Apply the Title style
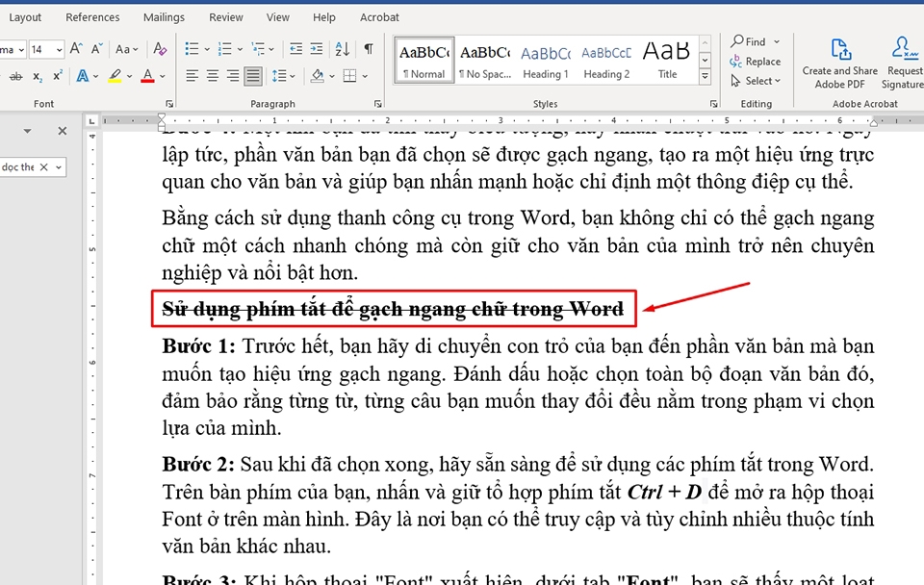The width and height of the screenshot is (924, 585). (x=667, y=60)
